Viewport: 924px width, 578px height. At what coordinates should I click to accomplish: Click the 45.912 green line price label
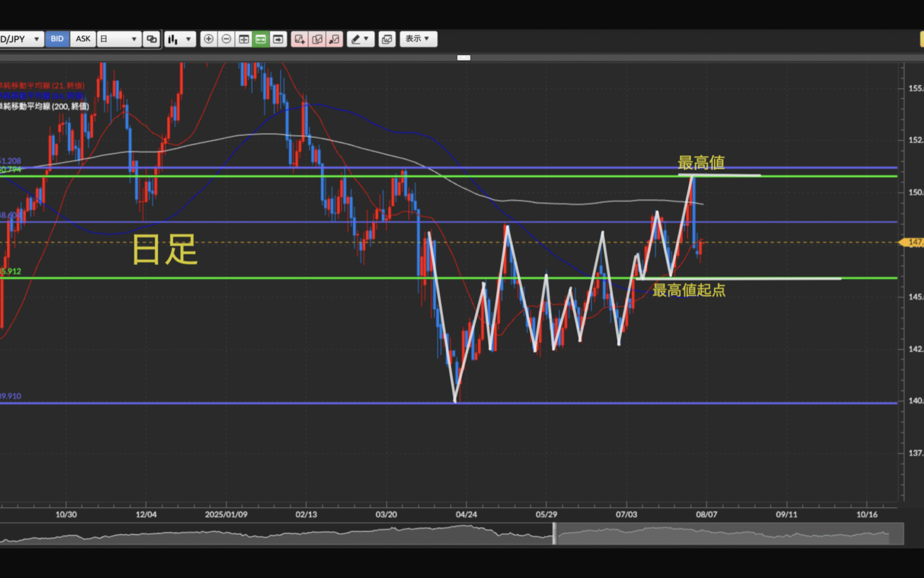click(x=10, y=271)
